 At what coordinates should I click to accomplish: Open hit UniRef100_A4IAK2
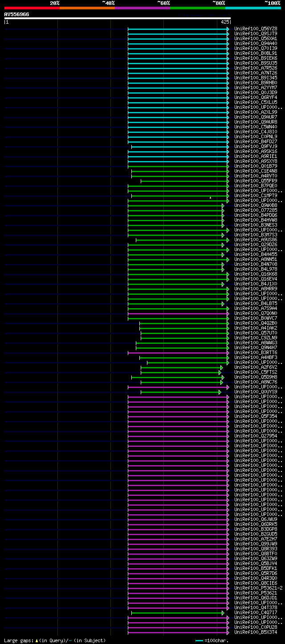(256, 328)
